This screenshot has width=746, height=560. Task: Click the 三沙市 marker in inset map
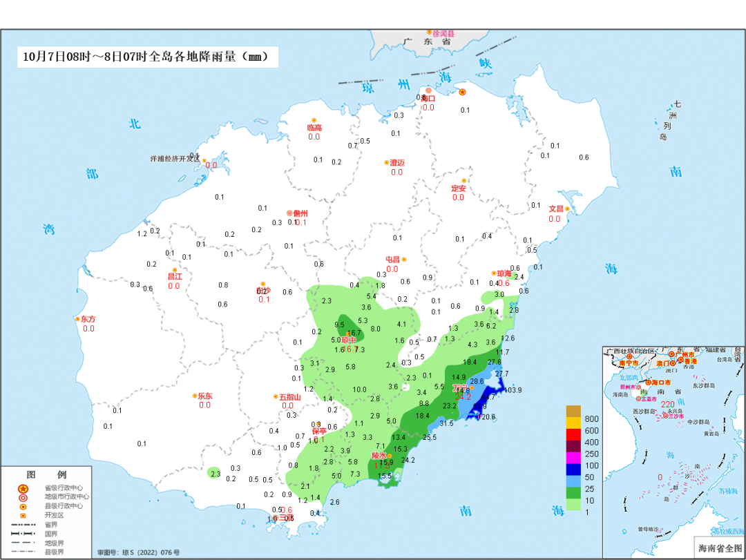666,416
